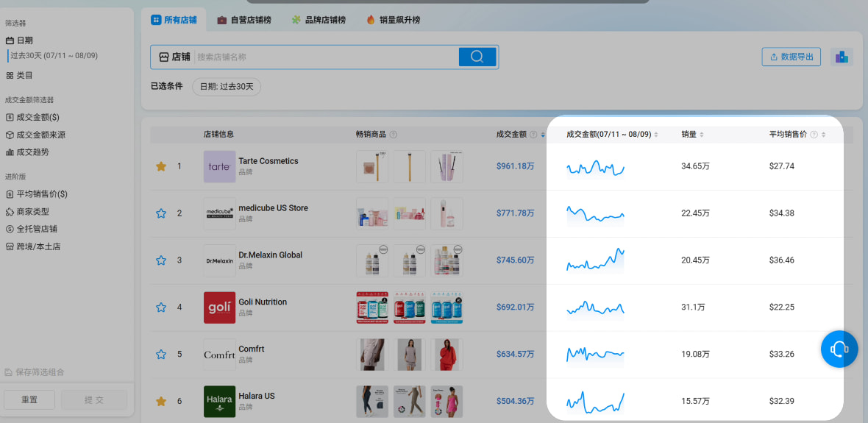Click $692.01万 amount for Goli Nutrition
The height and width of the screenshot is (423, 868).
(516, 308)
